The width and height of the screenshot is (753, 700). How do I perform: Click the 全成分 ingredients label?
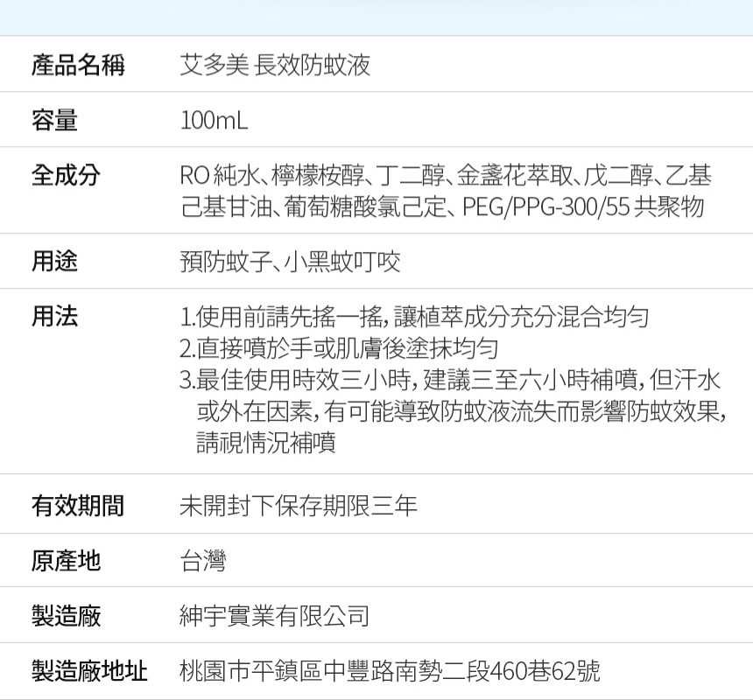click(x=66, y=175)
